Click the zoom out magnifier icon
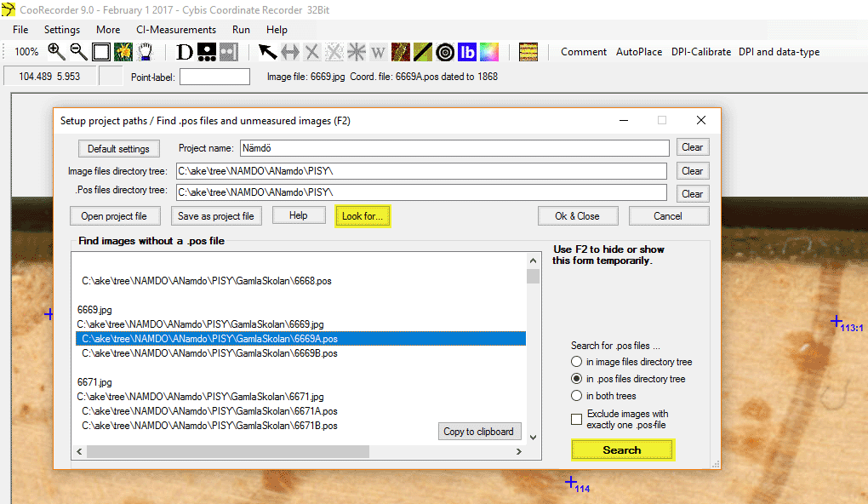Screen dimensions: 868x504 point(78,52)
